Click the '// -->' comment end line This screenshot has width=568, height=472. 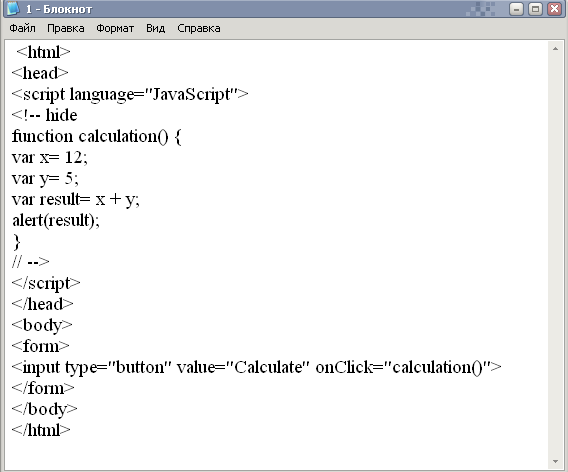pos(30,262)
